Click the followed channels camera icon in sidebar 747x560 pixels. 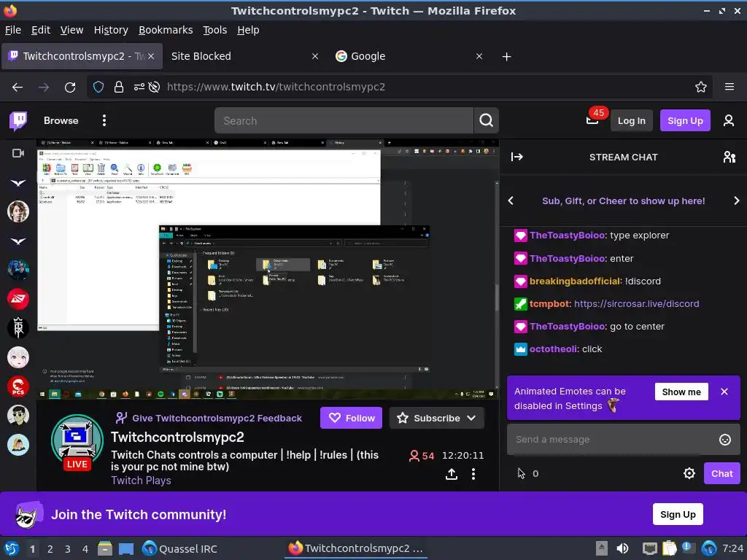(18, 153)
